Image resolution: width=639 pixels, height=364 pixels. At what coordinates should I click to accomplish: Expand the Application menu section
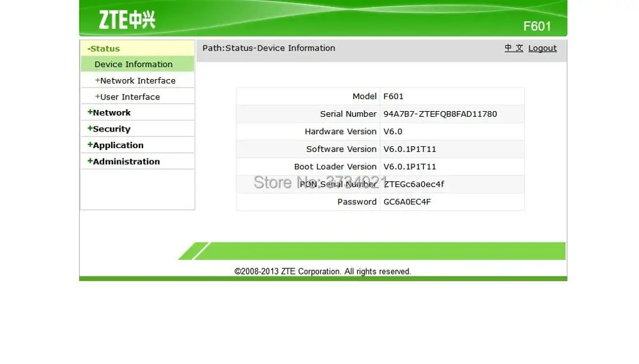tap(115, 145)
